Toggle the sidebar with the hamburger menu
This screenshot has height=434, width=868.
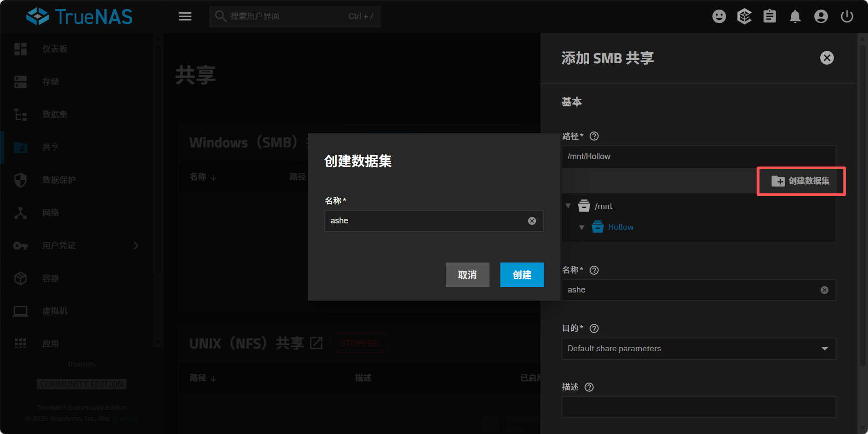coord(185,17)
